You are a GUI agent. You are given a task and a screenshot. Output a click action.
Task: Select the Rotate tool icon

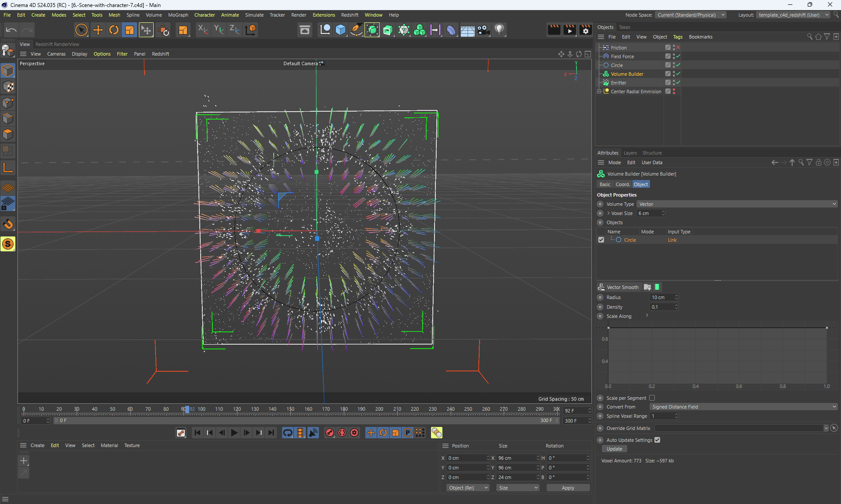pos(114,30)
